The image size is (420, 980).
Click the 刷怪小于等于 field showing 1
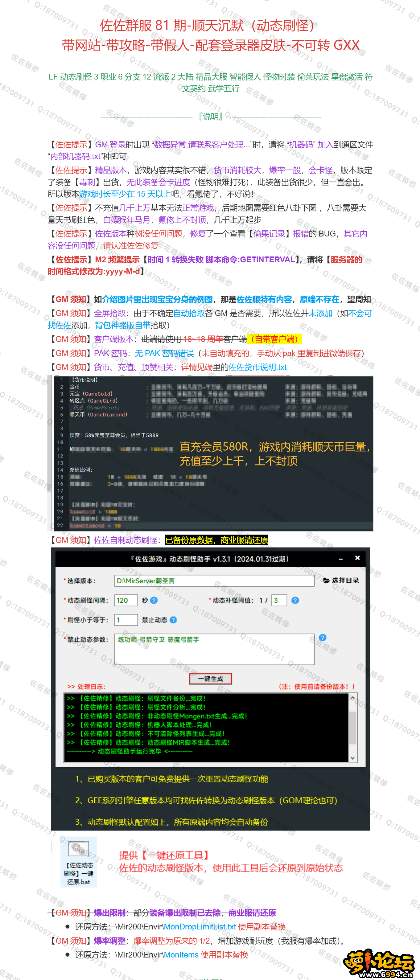pos(126,620)
